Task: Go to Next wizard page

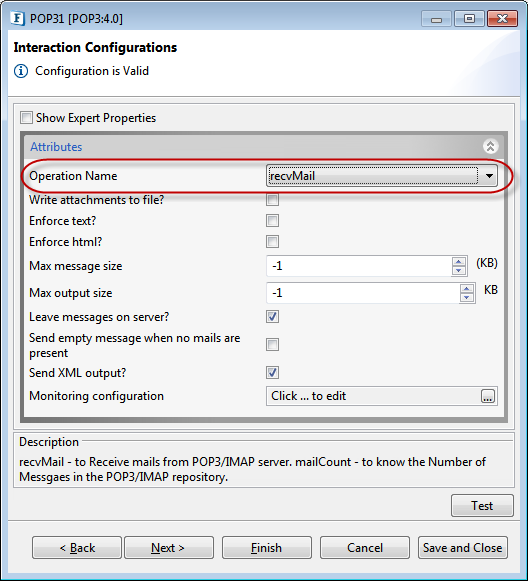Action: click(x=169, y=547)
